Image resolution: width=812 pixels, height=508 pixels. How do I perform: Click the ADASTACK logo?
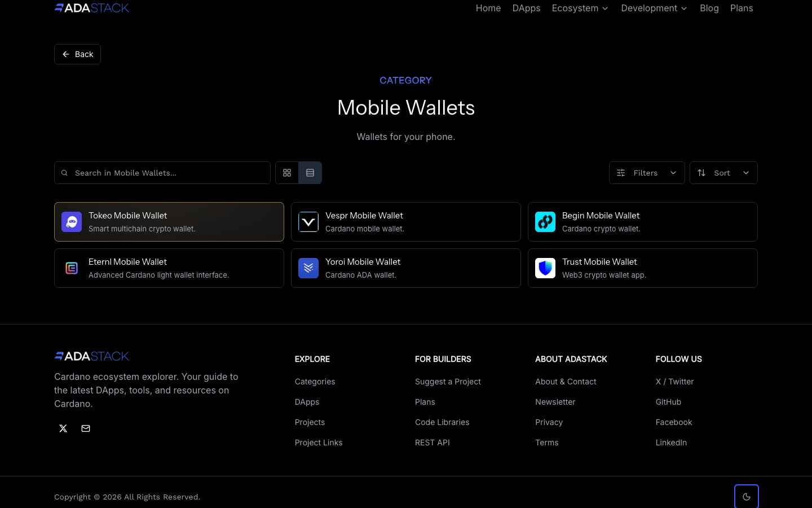(x=91, y=8)
